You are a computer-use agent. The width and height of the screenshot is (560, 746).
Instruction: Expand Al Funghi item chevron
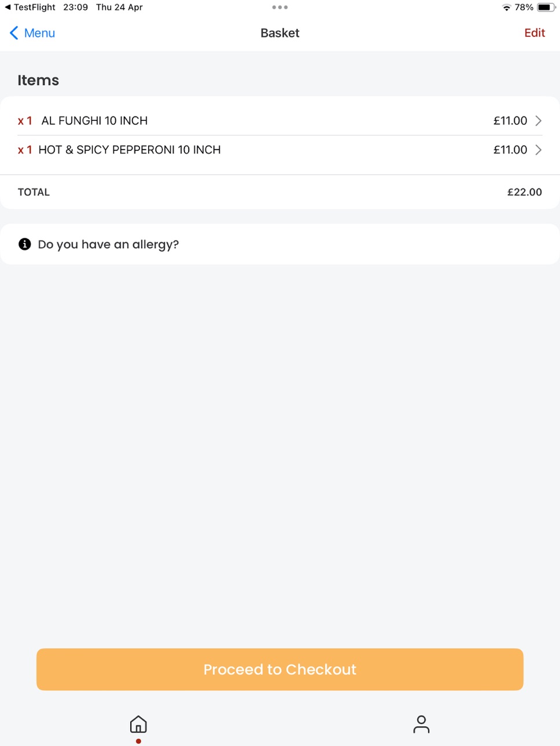click(539, 121)
